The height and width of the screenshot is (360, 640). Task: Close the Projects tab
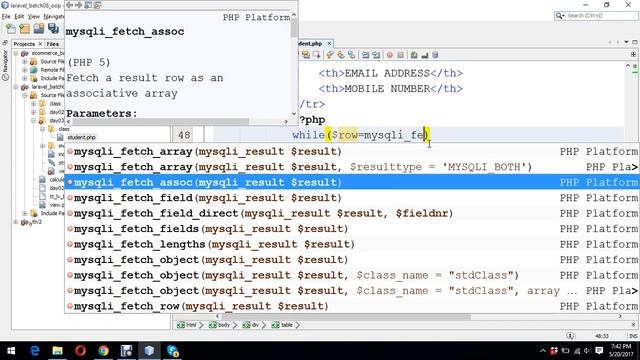(x=40, y=44)
